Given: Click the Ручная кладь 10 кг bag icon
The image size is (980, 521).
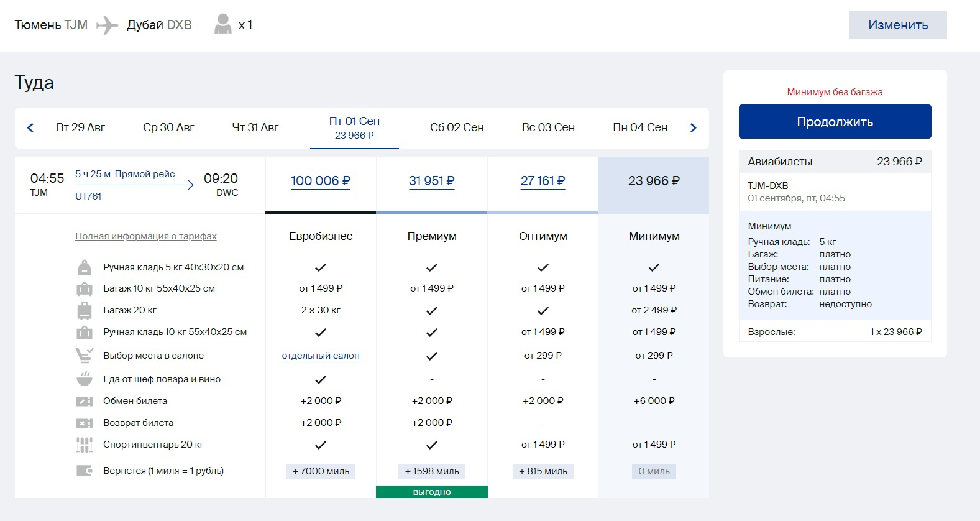Looking at the screenshot, I should (85, 332).
